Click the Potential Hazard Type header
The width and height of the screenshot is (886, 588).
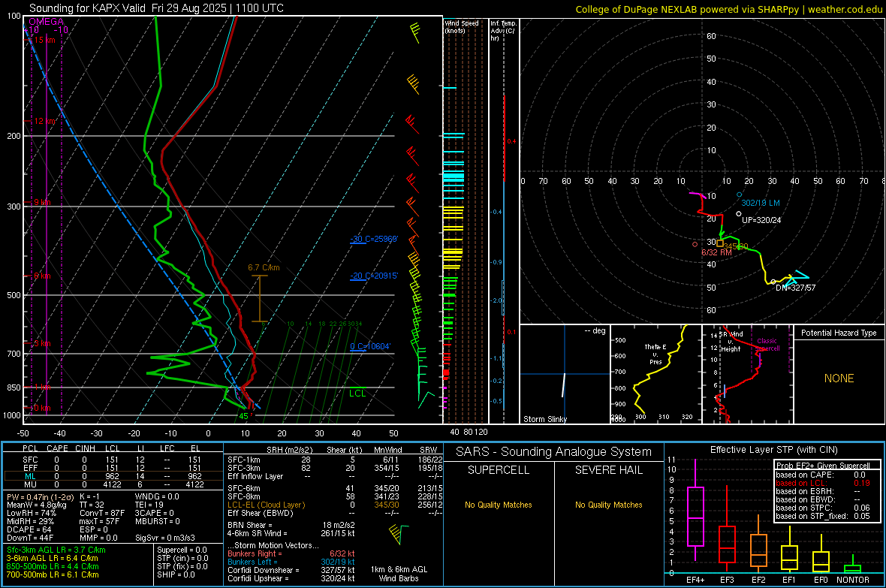point(839,333)
